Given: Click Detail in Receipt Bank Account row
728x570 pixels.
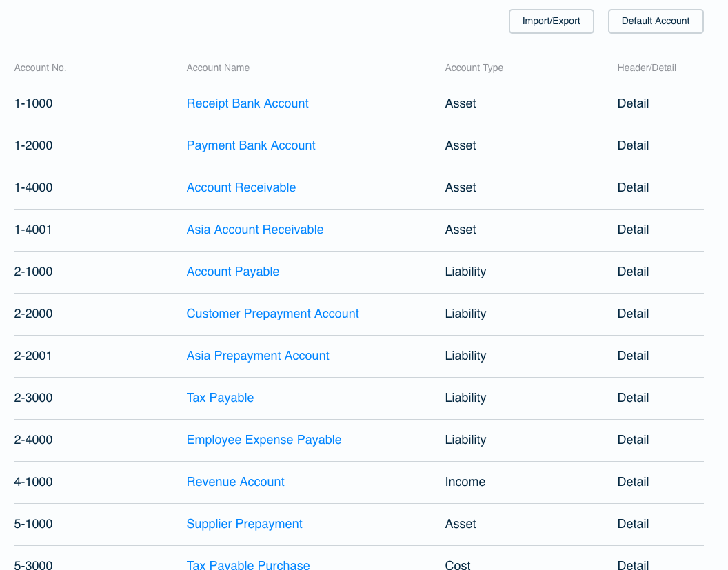Looking at the screenshot, I should [633, 103].
